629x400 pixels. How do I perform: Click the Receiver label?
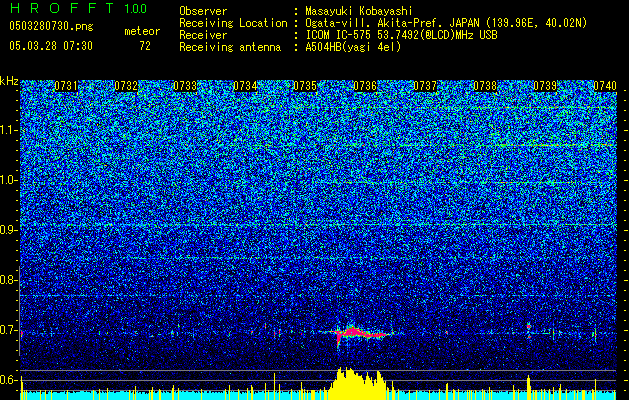coord(203,35)
